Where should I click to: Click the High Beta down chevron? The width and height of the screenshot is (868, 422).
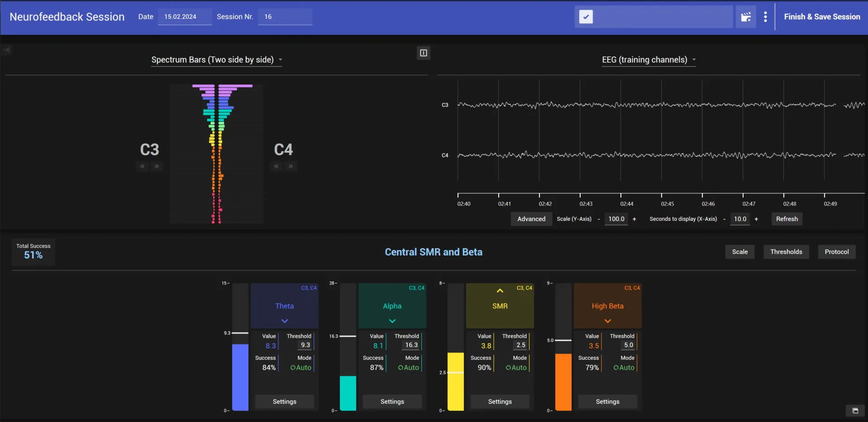click(x=608, y=321)
